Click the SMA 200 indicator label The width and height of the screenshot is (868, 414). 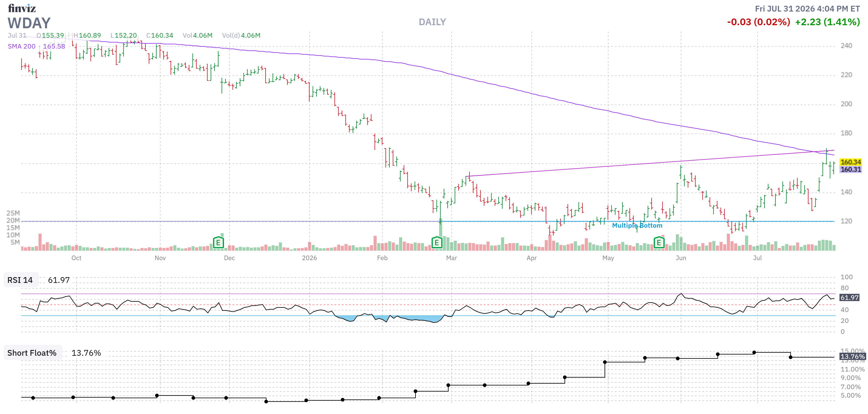pos(22,46)
